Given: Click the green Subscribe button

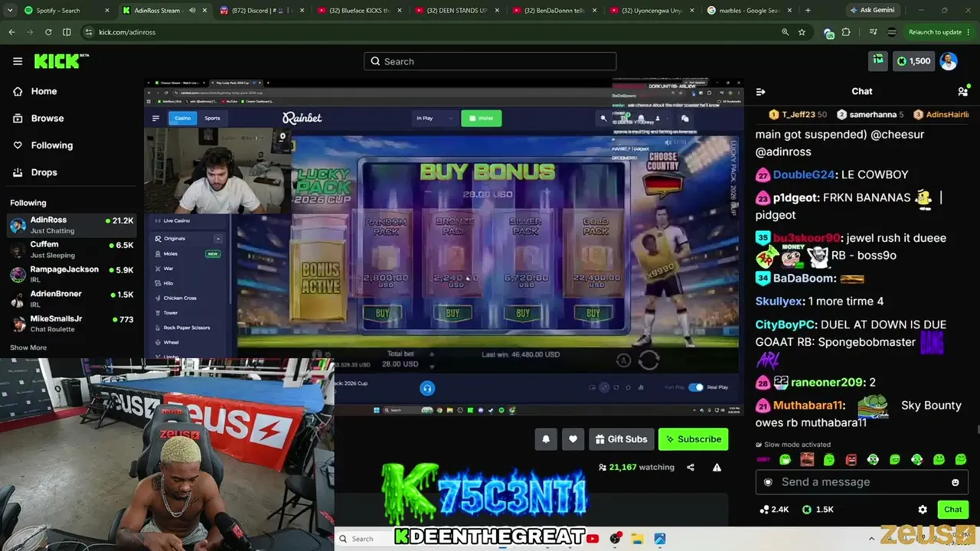Looking at the screenshot, I should point(693,439).
